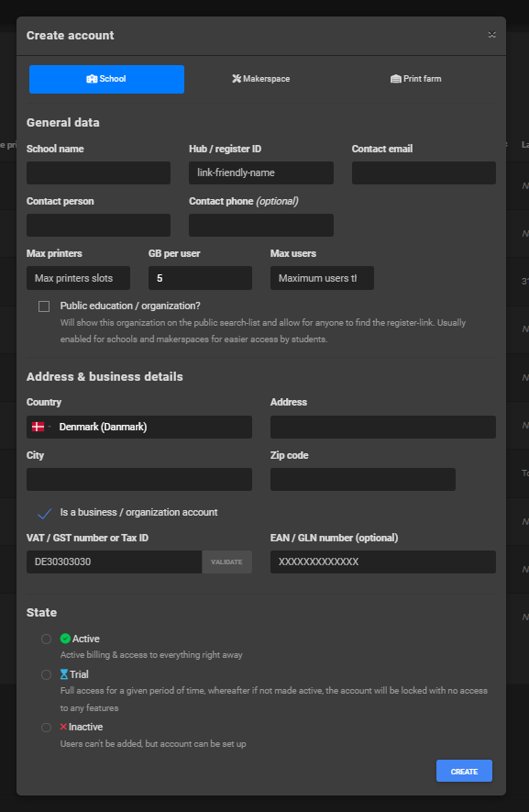Switch to the Print farm tab
Screen dimensions: 529x812
[415, 79]
